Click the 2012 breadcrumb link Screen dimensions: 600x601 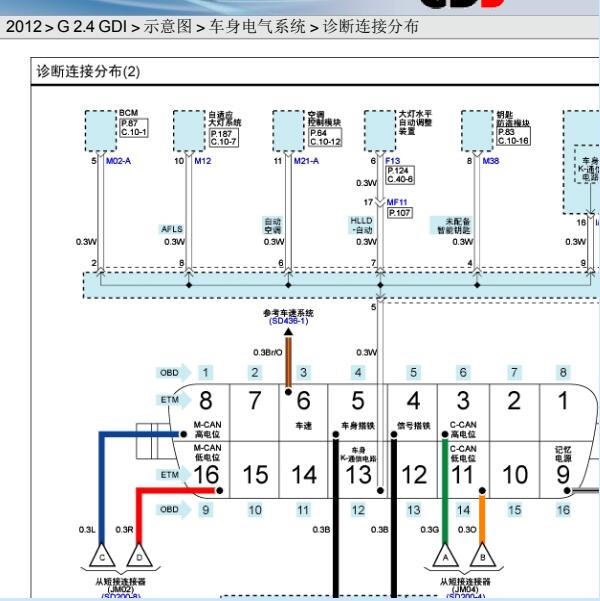(x=24, y=26)
